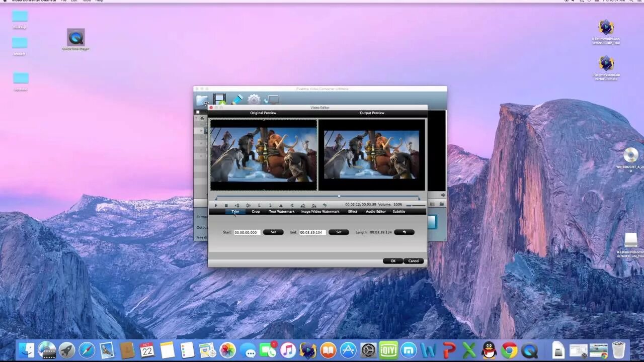Click the End time input field
644x362 pixels.
[312, 232]
